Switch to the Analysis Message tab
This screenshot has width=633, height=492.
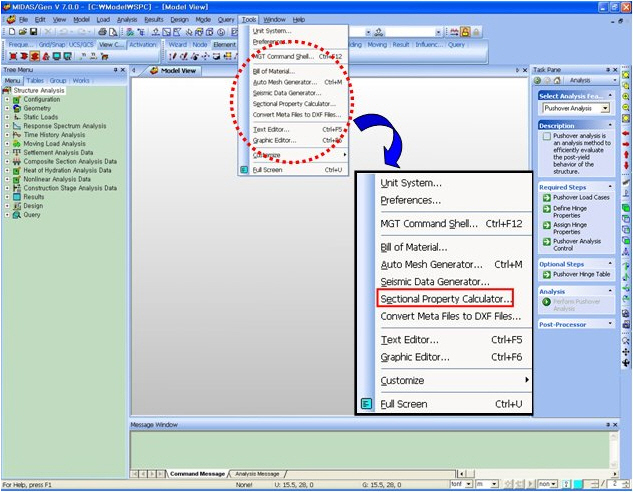coord(256,473)
